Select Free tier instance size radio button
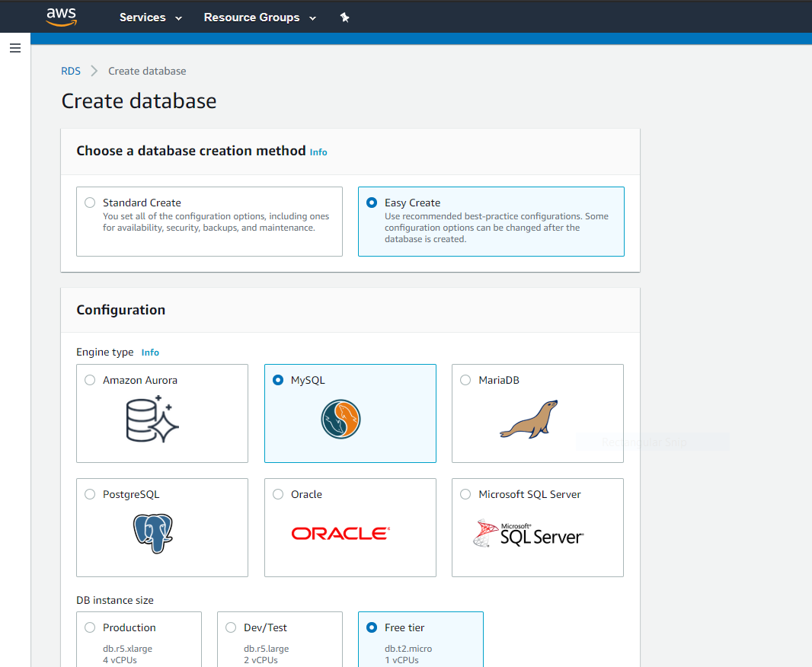This screenshot has width=812, height=667. click(x=372, y=627)
